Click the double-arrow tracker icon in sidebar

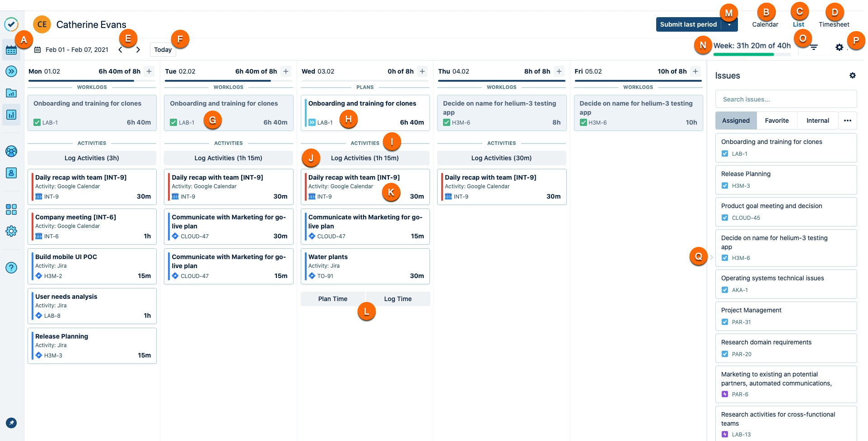[x=11, y=71]
